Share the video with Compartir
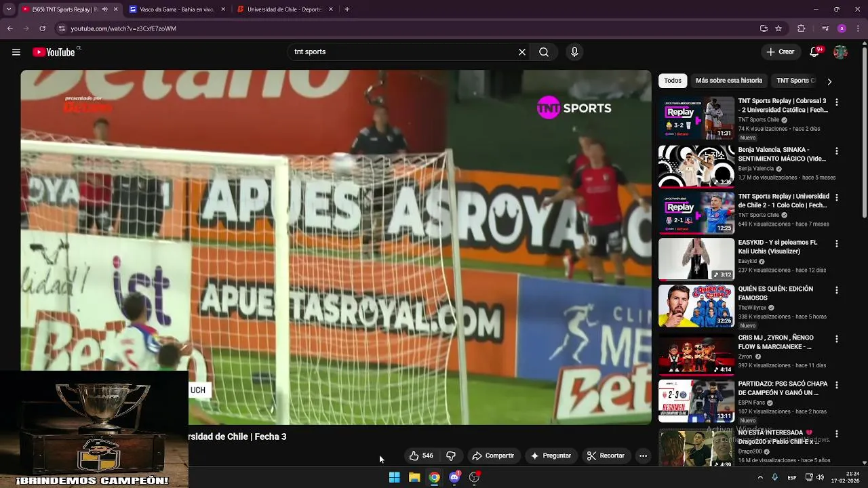 click(x=493, y=456)
